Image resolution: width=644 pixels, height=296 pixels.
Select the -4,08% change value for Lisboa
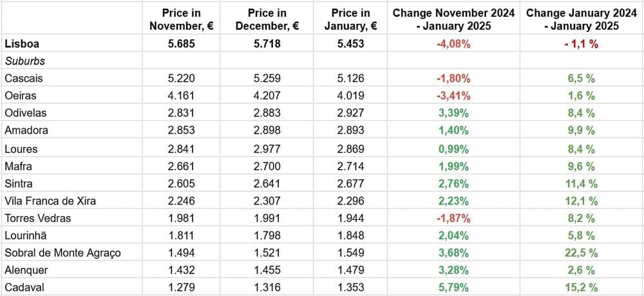[453, 44]
